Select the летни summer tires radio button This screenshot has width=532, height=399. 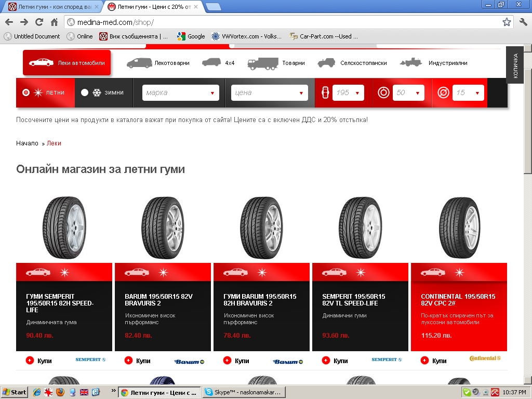[26, 92]
